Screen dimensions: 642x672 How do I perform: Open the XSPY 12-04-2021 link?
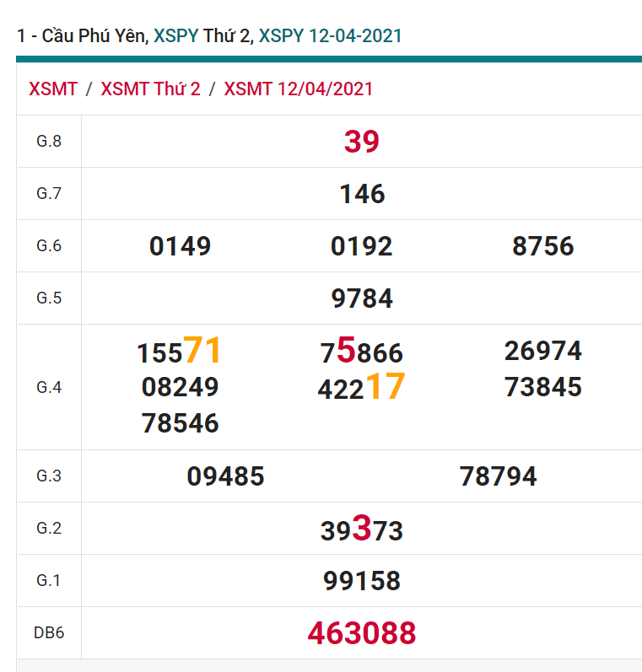coord(330,35)
